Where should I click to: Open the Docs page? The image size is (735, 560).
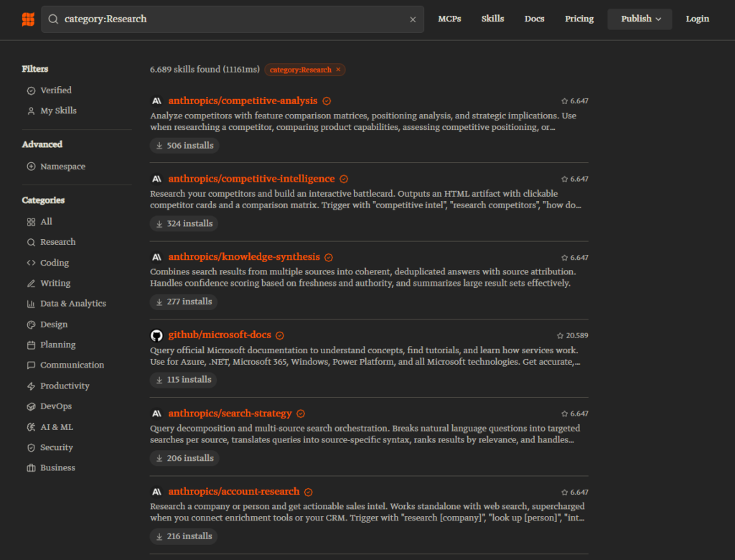pyautogui.click(x=534, y=19)
